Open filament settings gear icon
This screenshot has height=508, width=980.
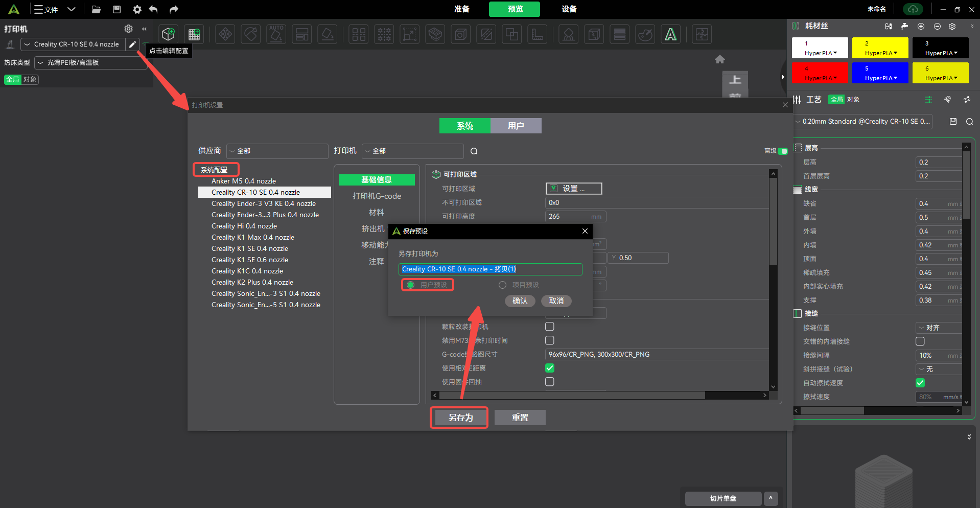coord(952,26)
